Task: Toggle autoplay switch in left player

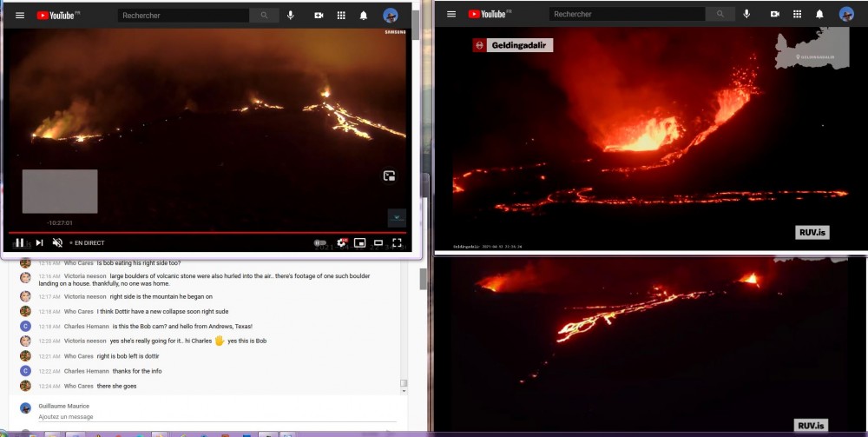Action: coord(320,243)
